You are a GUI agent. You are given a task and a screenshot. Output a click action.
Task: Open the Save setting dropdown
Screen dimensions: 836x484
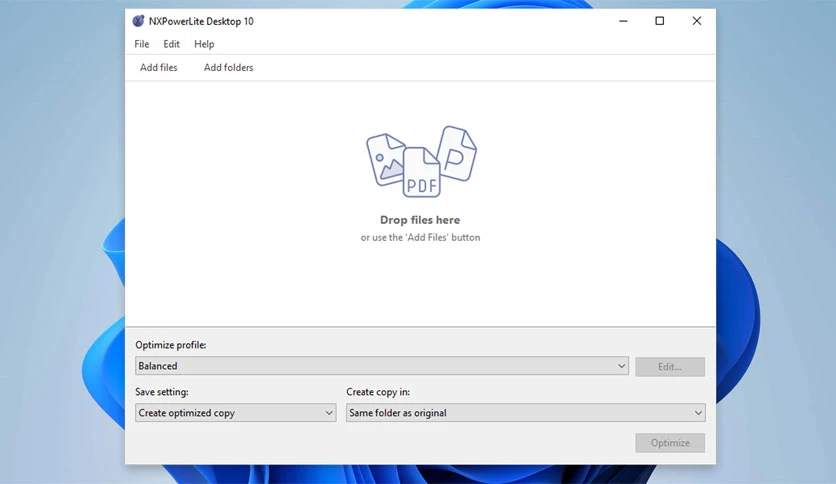click(x=235, y=413)
